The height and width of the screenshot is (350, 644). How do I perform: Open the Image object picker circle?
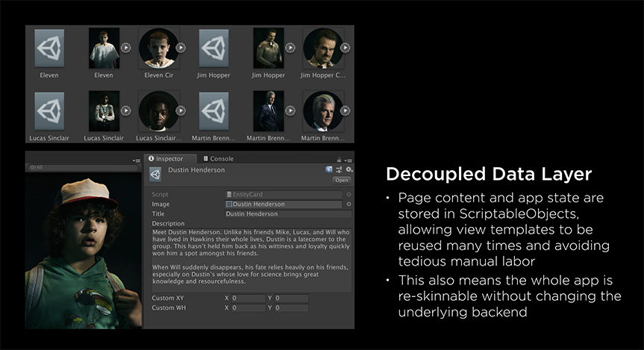[348, 204]
